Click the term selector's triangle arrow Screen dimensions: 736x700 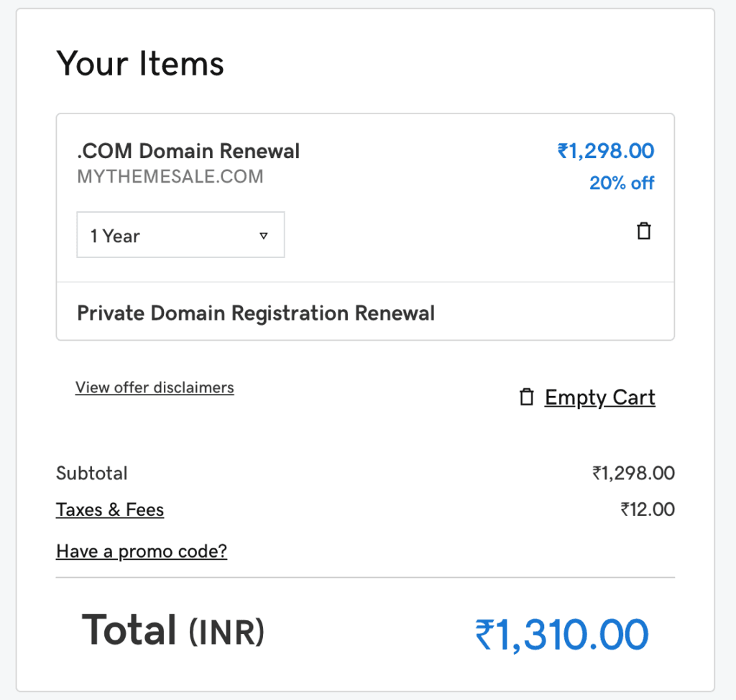263,236
